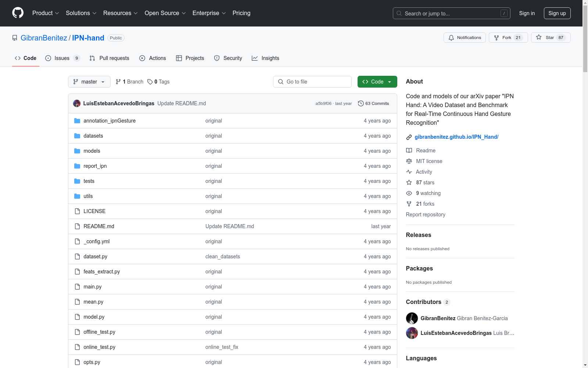Screen dimensions: 588x368
Task: Open the green Code dropdown
Action: (x=377, y=82)
